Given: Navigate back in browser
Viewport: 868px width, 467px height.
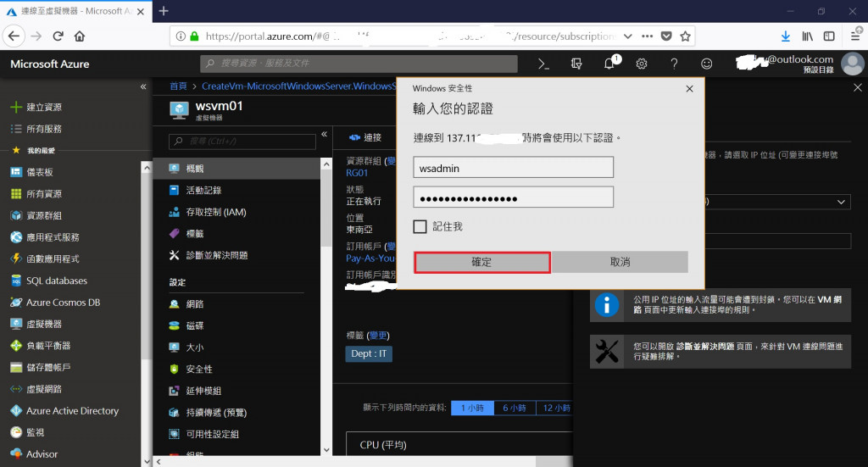Looking at the screenshot, I should coord(14,36).
